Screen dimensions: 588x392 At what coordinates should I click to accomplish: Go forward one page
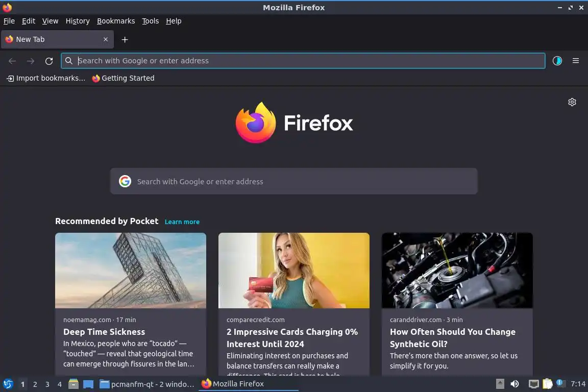point(31,61)
